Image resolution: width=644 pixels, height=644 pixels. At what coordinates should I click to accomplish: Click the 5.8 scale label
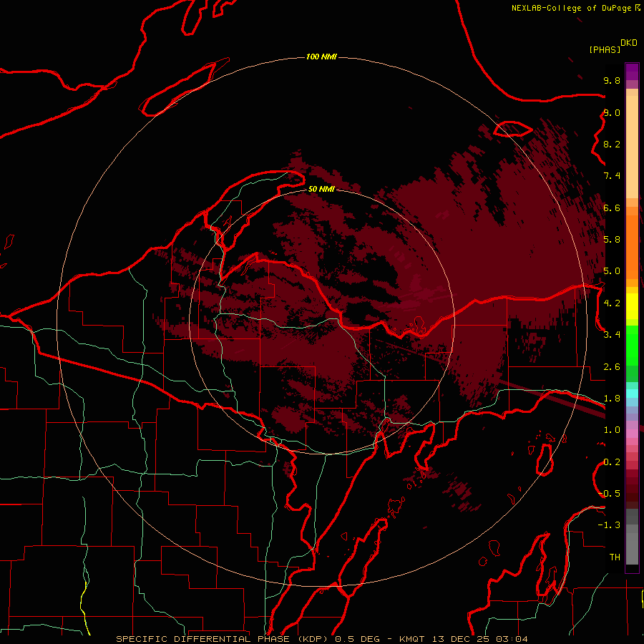pyautogui.click(x=612, y=240)
